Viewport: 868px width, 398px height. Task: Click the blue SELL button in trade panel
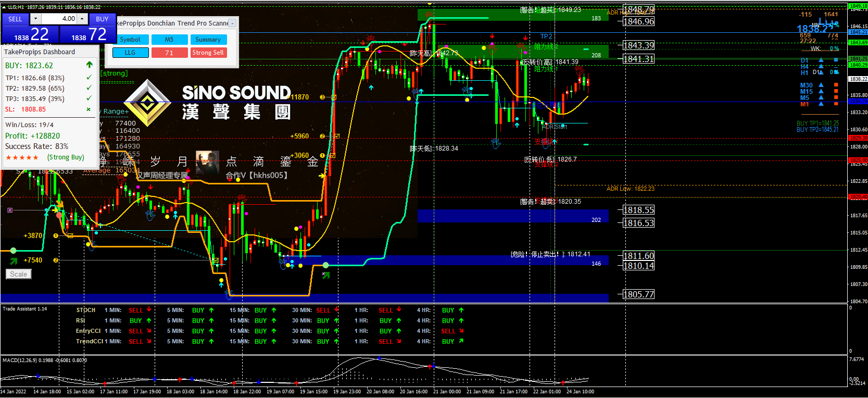tap(15, 19)
